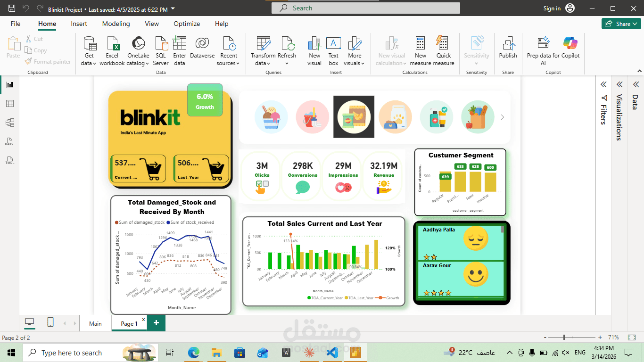Switch to the Modeling ribbon tab
Viewport: 644px width, 362px height.
pos(116,24)
